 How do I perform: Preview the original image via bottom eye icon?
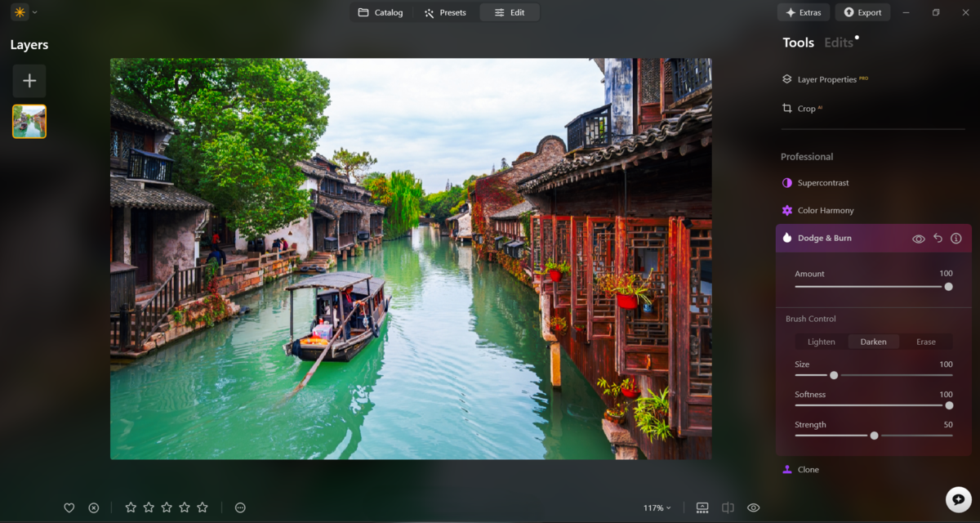click(x=755, y=507)
